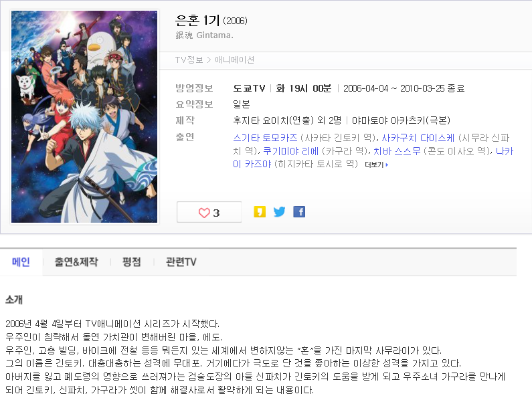Select the 관련TV tab
This screenshot has height=414, width=532.
coord(181,262)
